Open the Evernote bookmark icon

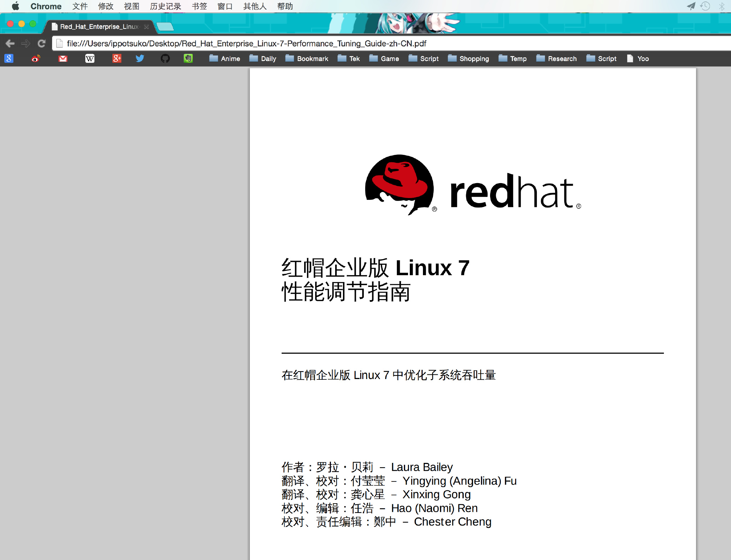coord(188,59)
